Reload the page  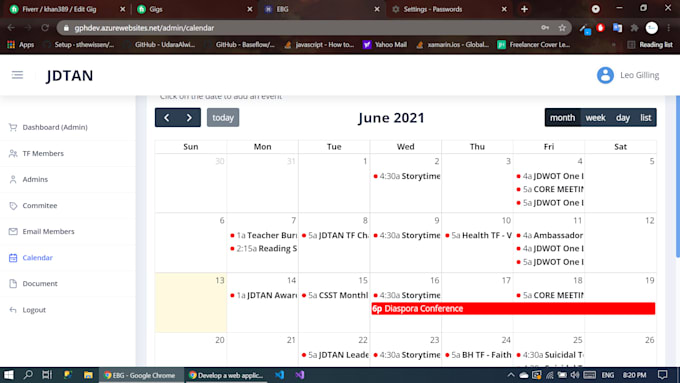click(x=45, y=28)
